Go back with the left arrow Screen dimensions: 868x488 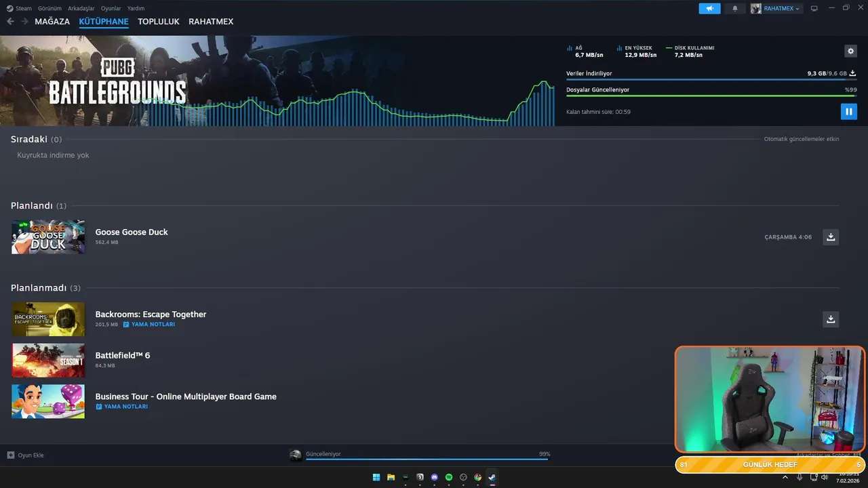(10, 21)
